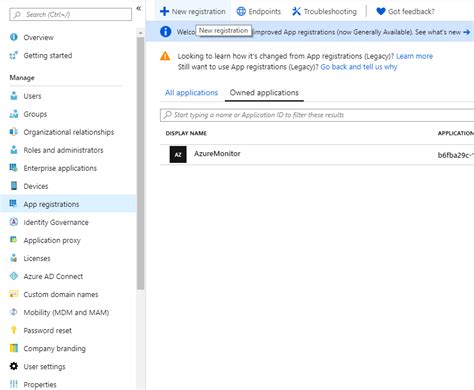Click Go back and tell us why link
474x390 pixels.
[x=359, y=67]
